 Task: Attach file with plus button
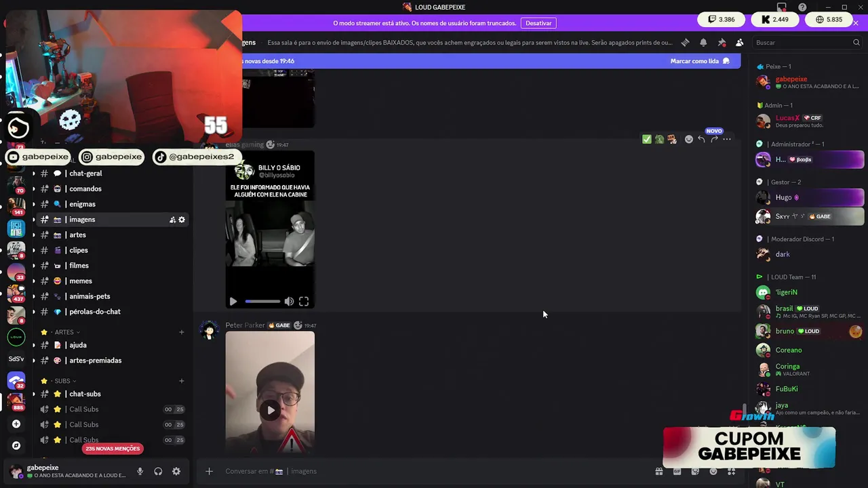pyautogui.click(x=209, y=471)
